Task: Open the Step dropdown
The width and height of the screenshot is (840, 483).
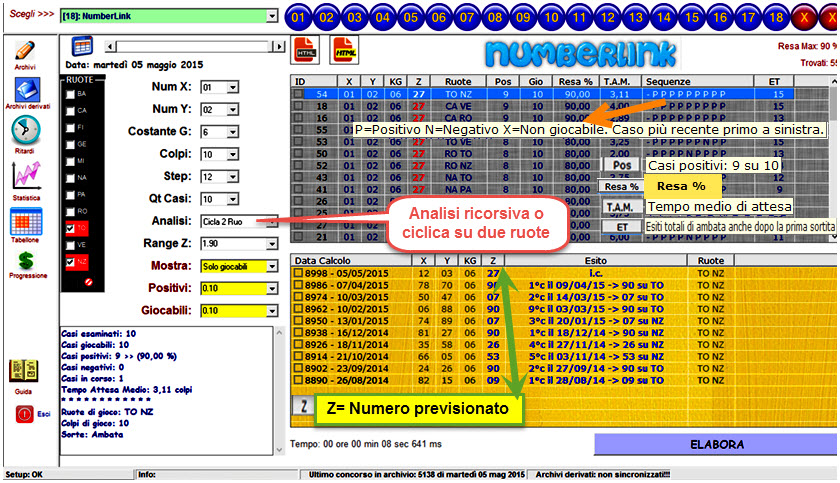Action: pyautogui.click(x=232, y=177)
